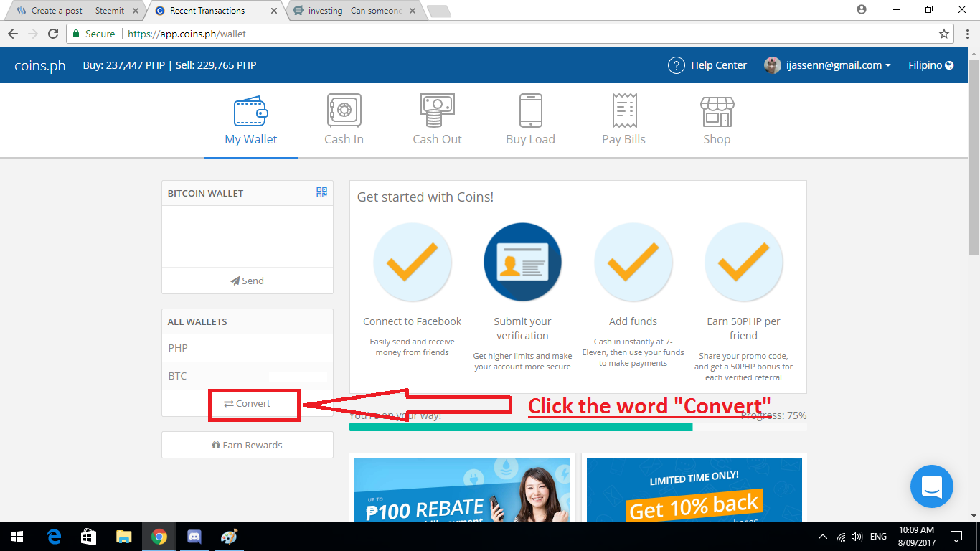980x551 pixels.
Task: Open Windows Start menu
Action: 17,537
